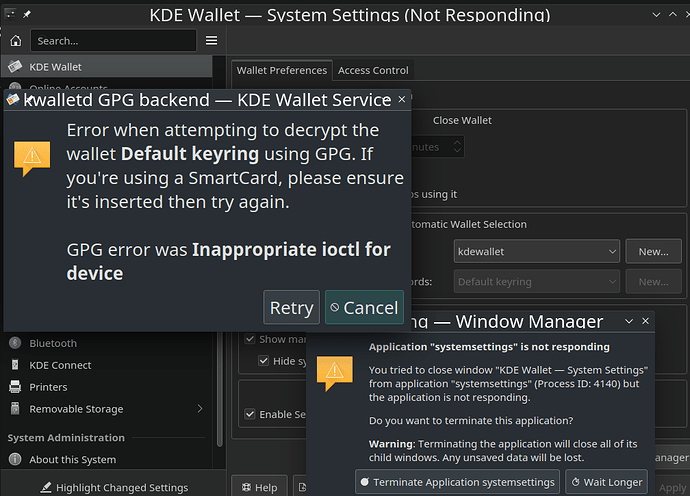Image resolution: width=690 pixels, height=496 pixels.
Task: Minimize the System Settings window
Action: click(x=657, y=15)
